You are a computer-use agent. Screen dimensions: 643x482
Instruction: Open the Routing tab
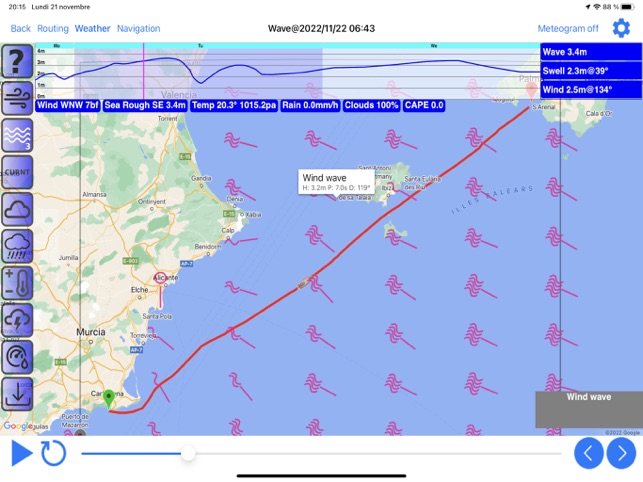53,29
